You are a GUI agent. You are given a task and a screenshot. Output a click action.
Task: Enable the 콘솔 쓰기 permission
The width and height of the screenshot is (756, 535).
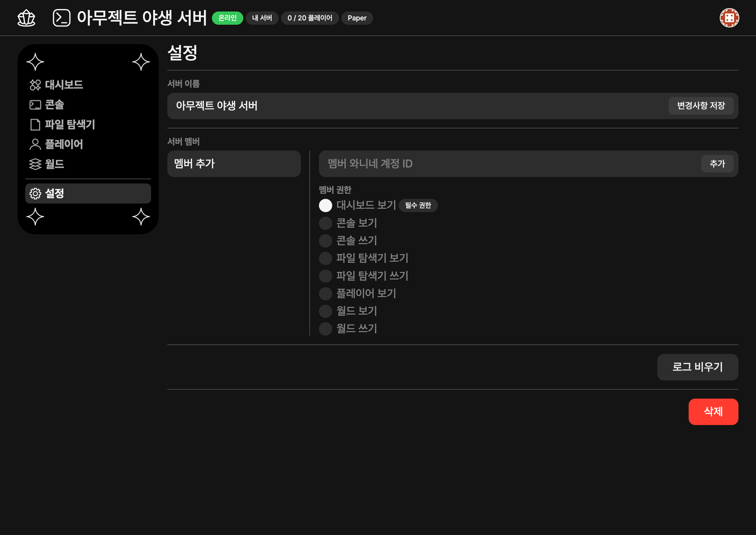pyautogui.click(x=326, y=241)
